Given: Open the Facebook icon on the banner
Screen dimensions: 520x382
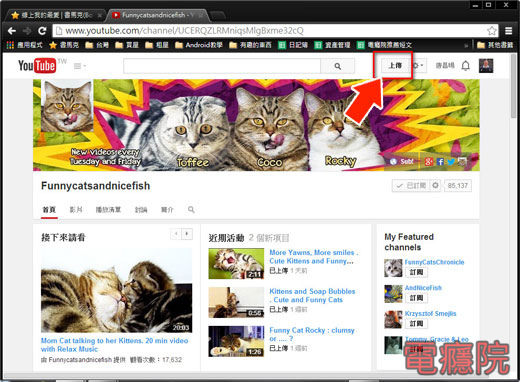Looking at the screenshot, I should coord(440,162).
